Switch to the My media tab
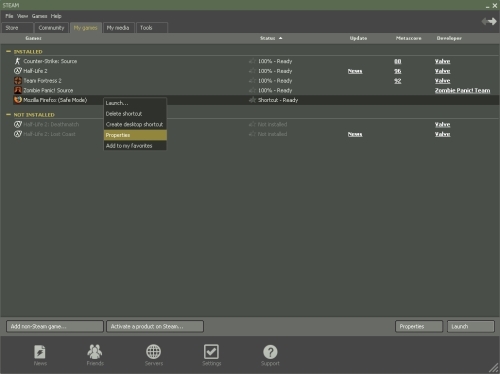 [118, 28]
